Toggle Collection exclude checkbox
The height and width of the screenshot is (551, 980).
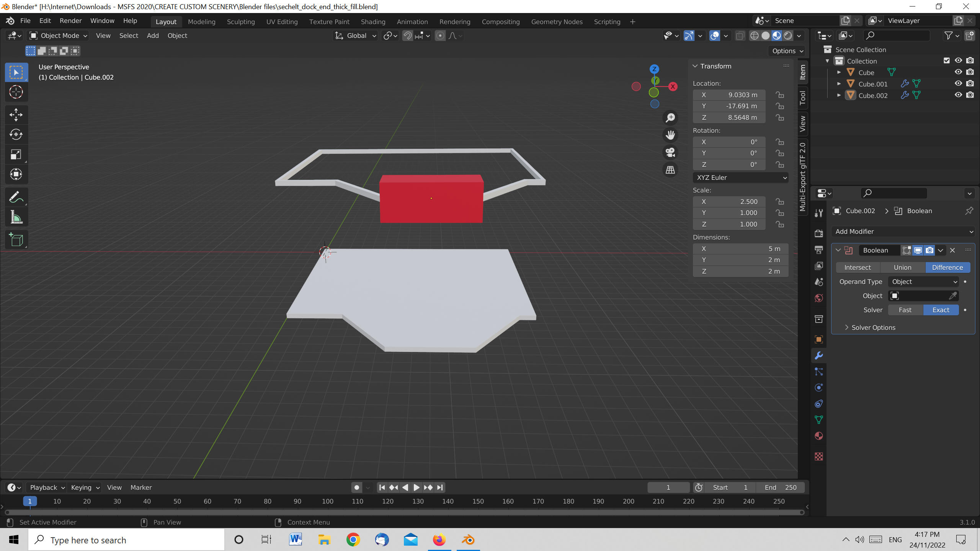pyautogui.click(x=947, y=60)
